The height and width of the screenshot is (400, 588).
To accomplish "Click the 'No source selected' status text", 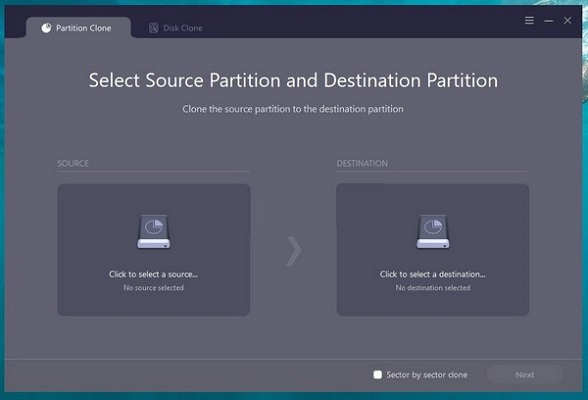I will 153,288.
